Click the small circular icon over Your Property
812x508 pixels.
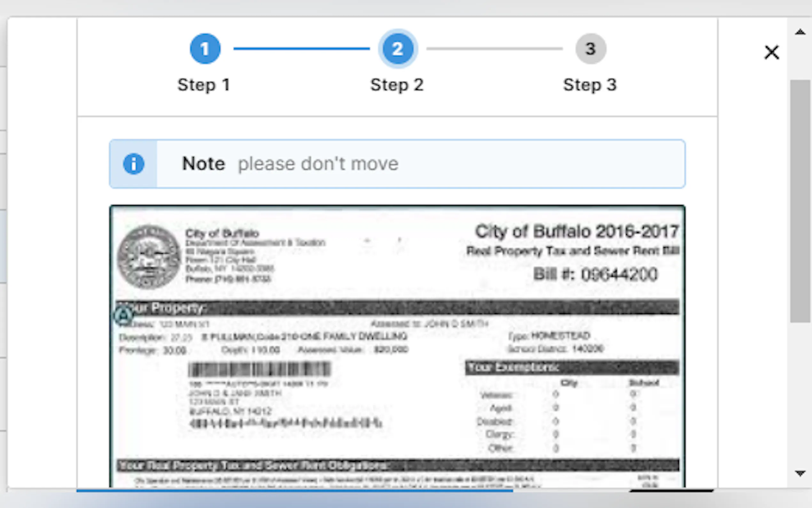point(123,316)
